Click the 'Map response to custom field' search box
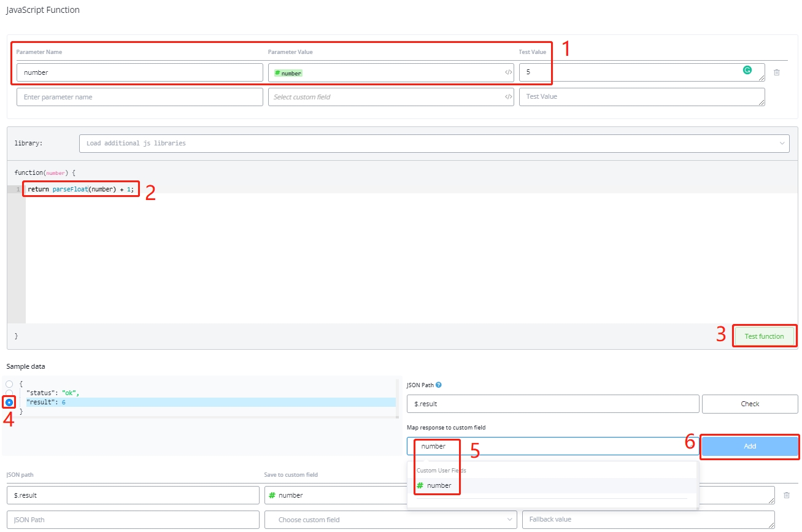 pyautogui.click(x=552, y=446)
